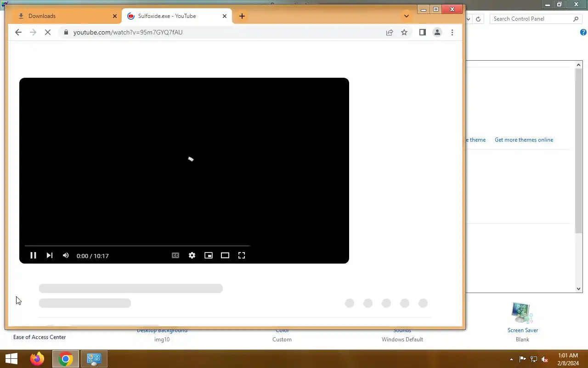Enter fullscreen video mode
Viewport: 588px width, 368px height.
tap(242, 255)
